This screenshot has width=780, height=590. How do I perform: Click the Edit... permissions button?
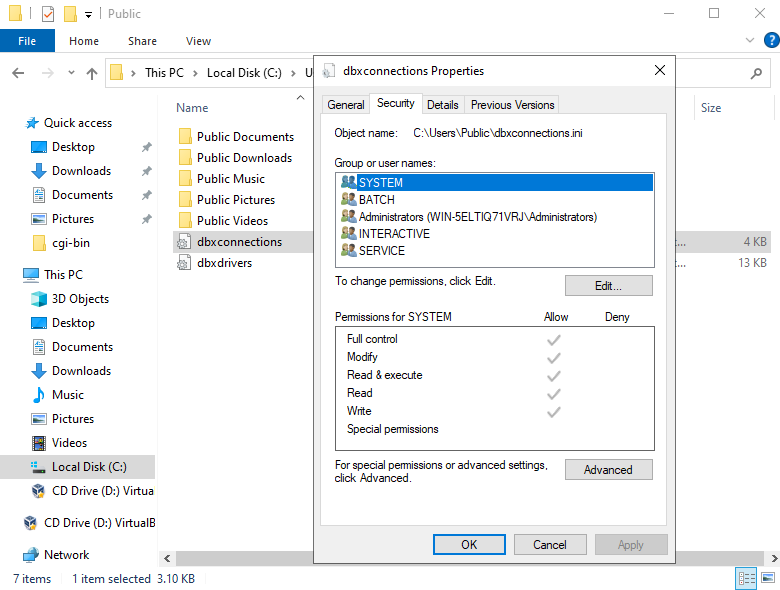tap(608, 286)
